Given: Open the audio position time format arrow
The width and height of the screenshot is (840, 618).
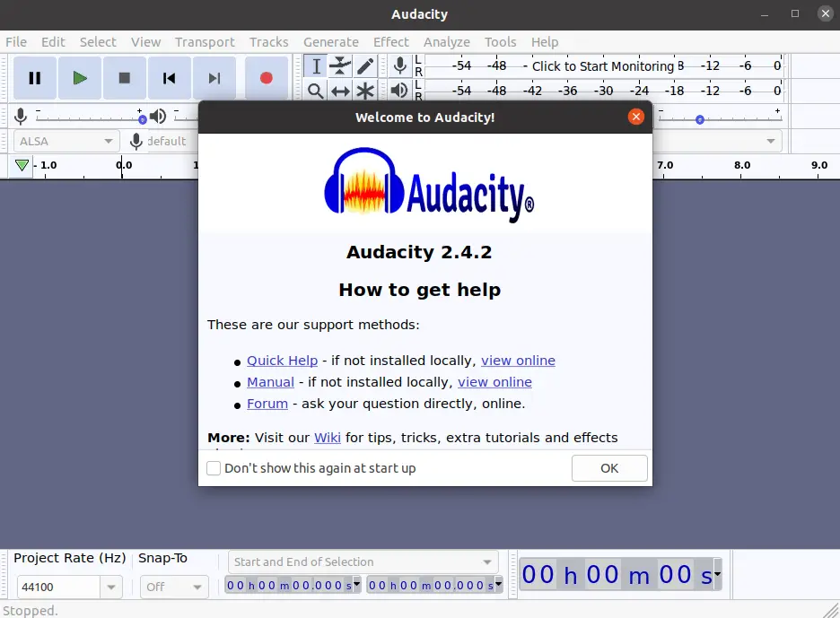Looking at the screenshot, I should click(717, 574).
